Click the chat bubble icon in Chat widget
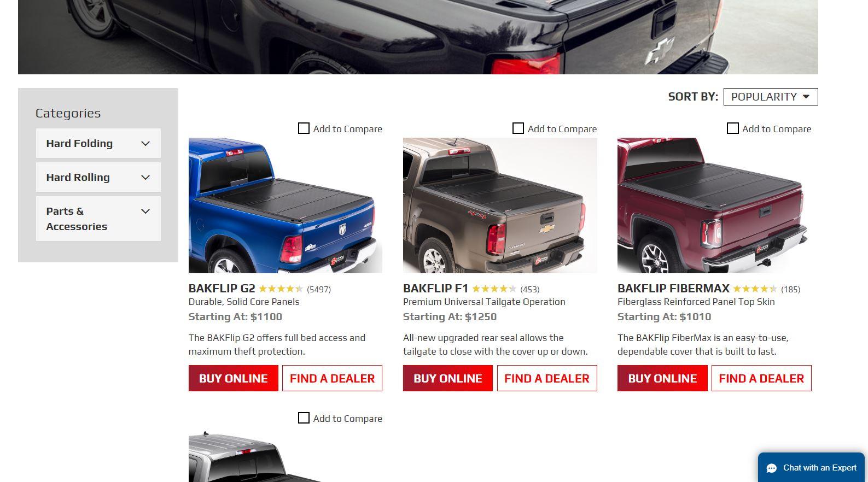The image size is (868, 482). [x=771, y=468]
